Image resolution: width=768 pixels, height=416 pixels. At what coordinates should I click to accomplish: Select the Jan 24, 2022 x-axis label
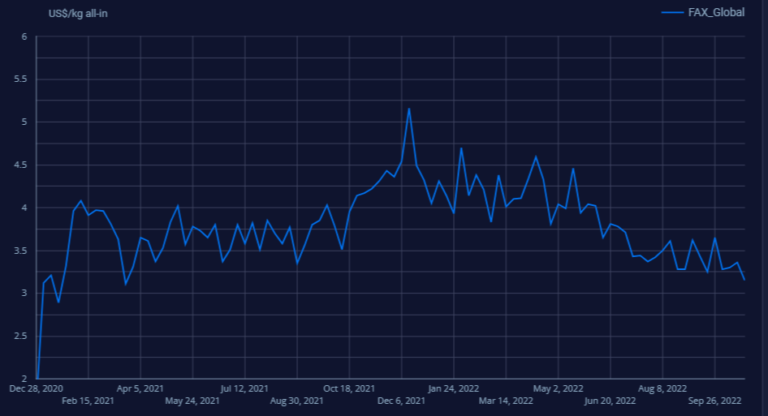[x=454, y=388]
